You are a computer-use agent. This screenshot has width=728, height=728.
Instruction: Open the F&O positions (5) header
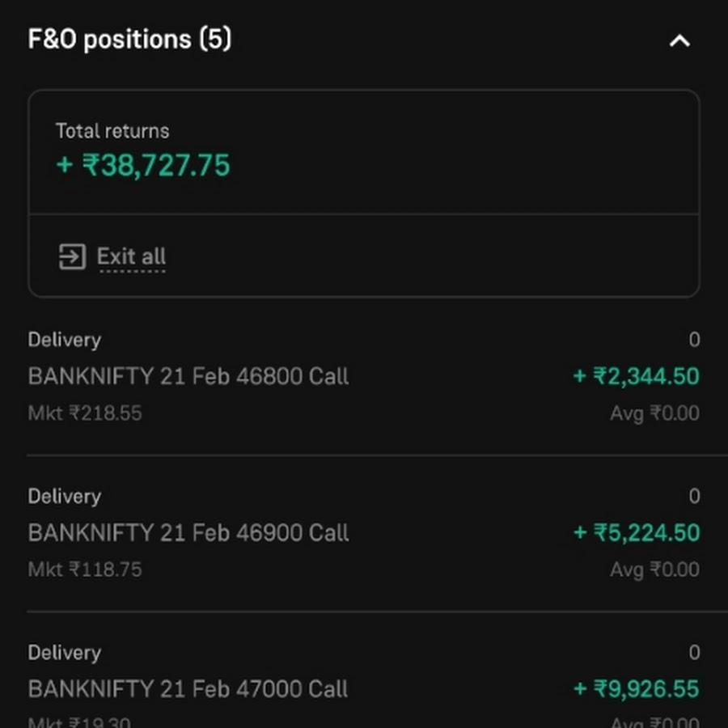point(129,39)
